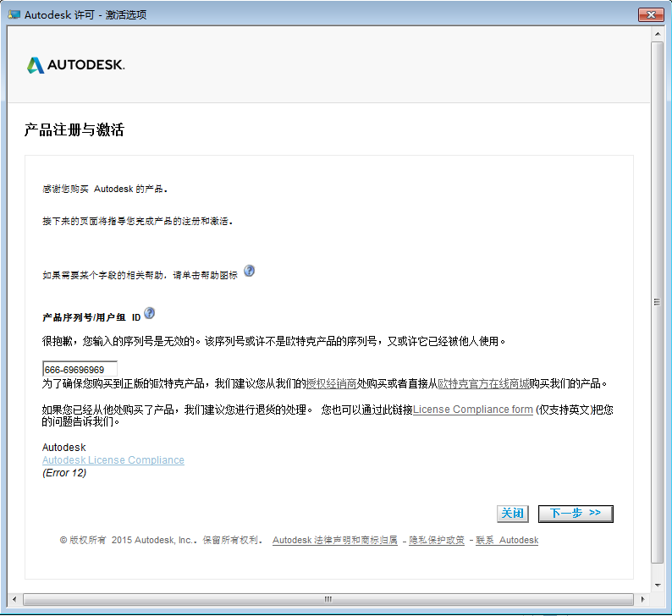Click the help icon after the help-icon instruction line
Screen dimensions: 672x616
tap(249, 271)
